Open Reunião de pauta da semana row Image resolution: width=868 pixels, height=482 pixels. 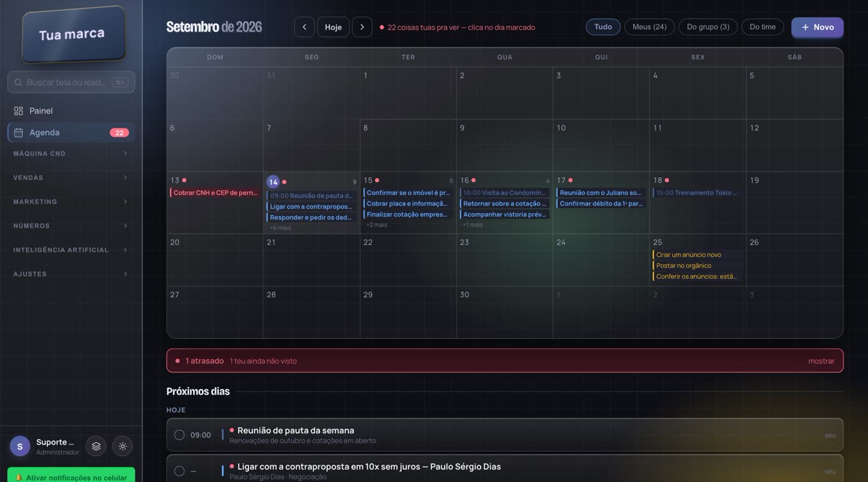coord(505,435)
